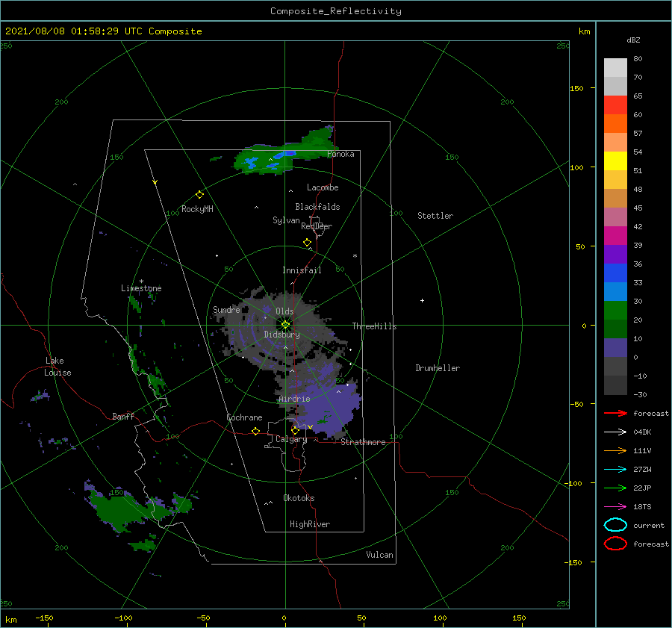
Task: Click the 80 dBZ light gray swatch
Action: [615, 67]
